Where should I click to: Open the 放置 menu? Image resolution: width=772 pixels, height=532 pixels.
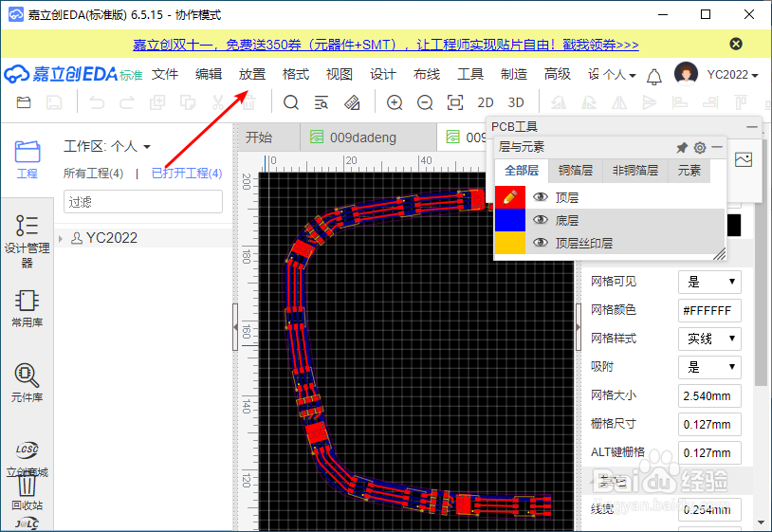click(252, 74)
